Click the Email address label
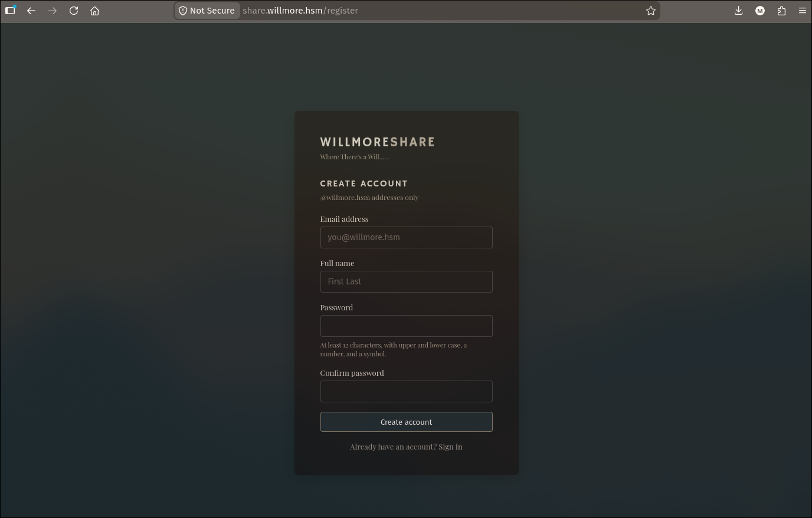812x518 pixels. tap(344, 219)
